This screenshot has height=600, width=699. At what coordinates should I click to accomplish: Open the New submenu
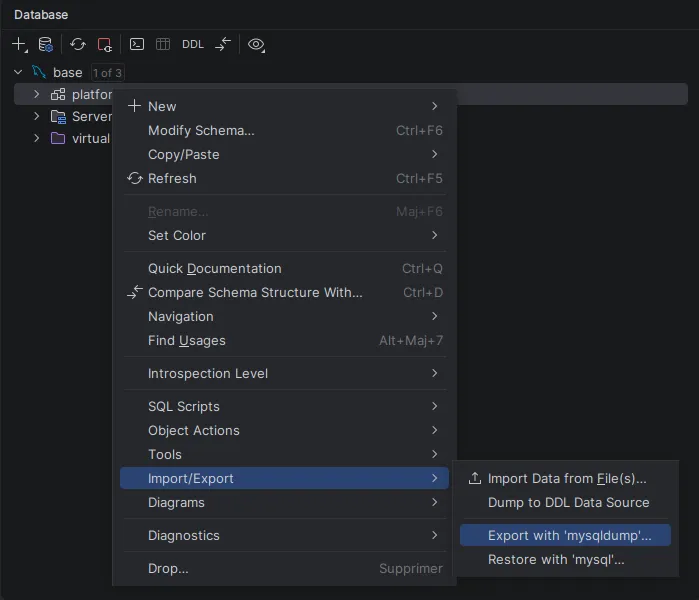(x=284, y=106)
